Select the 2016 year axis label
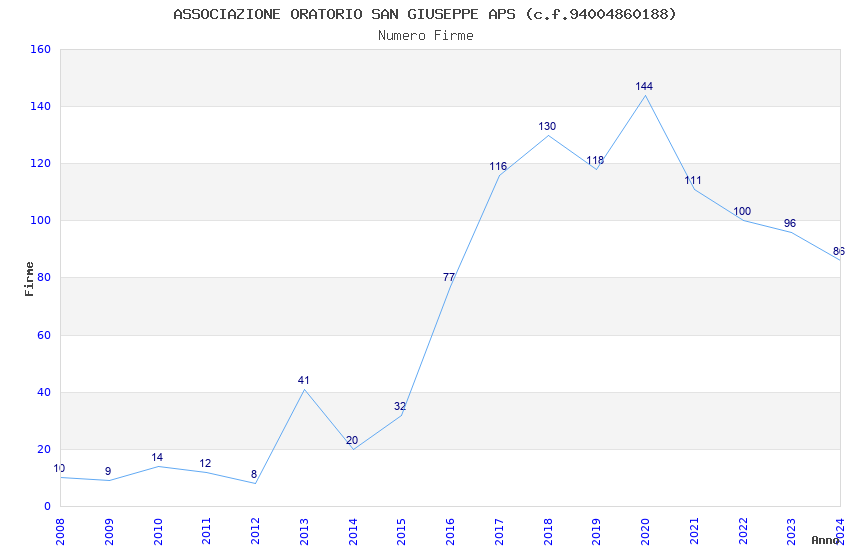This screenshot has width=850, height=550. click(450, 531)
